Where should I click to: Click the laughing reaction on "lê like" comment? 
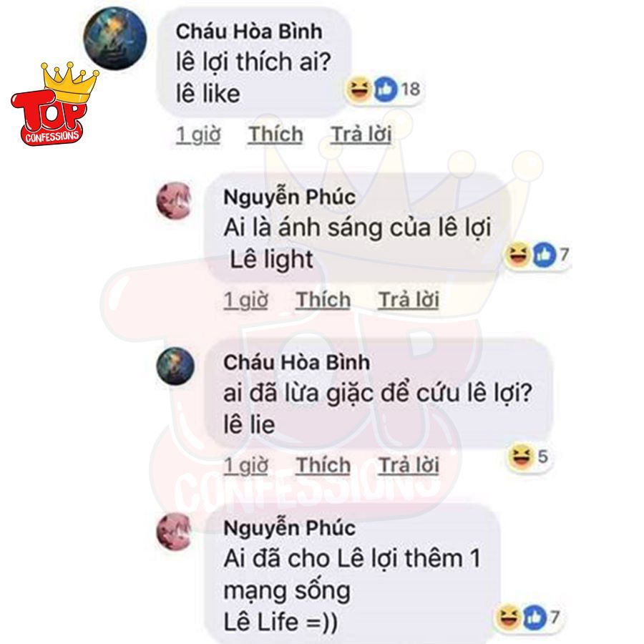coord(358,89)
